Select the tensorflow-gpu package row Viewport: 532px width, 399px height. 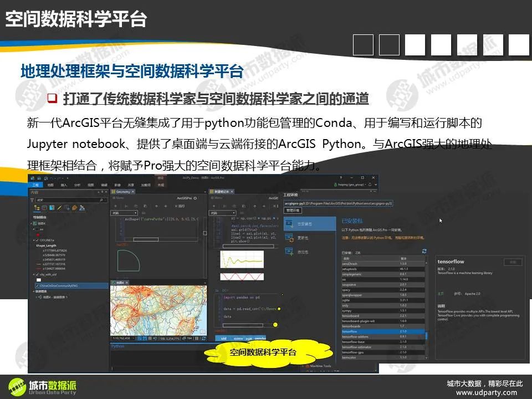383,352
